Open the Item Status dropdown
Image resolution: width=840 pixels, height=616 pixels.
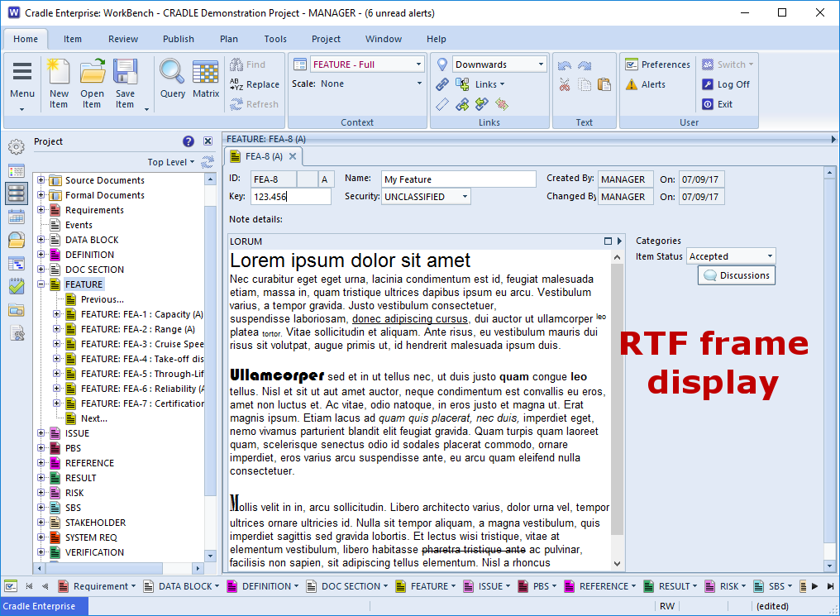pyautogui.click(x=770, y=256)
